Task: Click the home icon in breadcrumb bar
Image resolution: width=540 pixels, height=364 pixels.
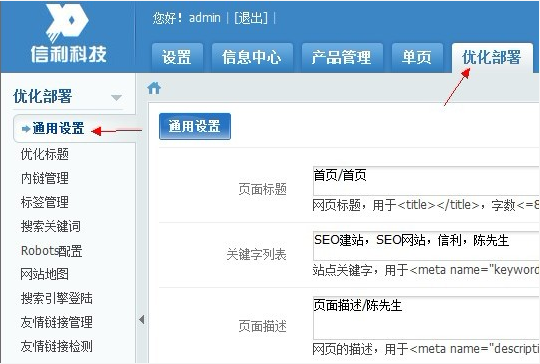Action: [x=154, y=88]
